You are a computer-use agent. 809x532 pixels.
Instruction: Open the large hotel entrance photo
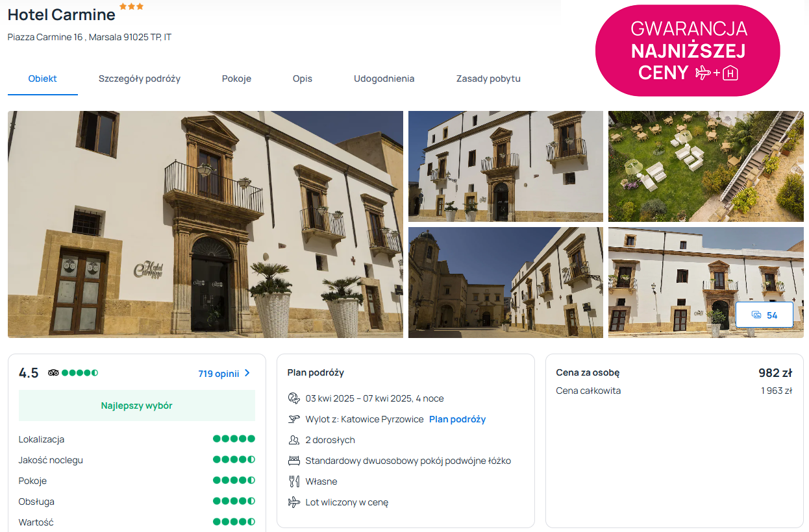pos(205,224)
